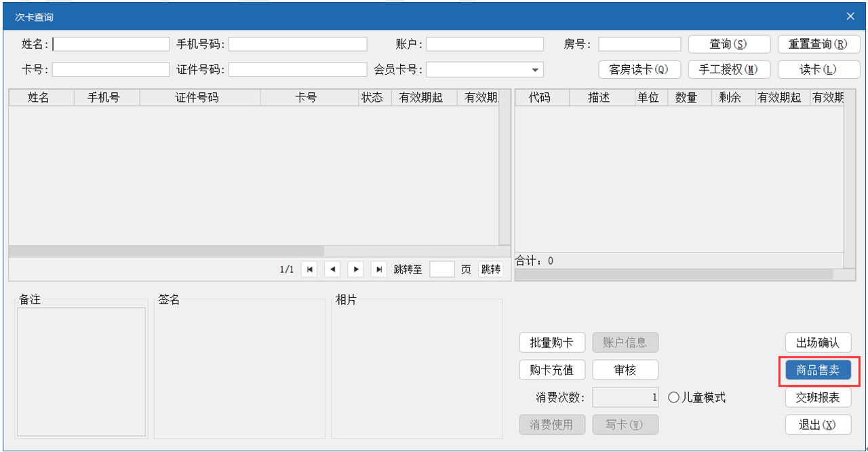868x452 pixels.
Task: Click the 读卡(L) button
Action: [x=818, y=69]
